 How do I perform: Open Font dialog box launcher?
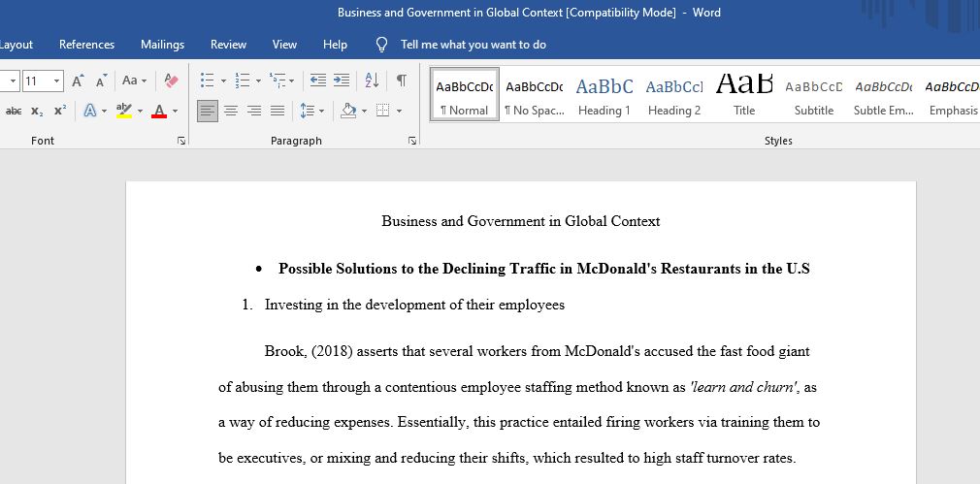coord(181,142)
